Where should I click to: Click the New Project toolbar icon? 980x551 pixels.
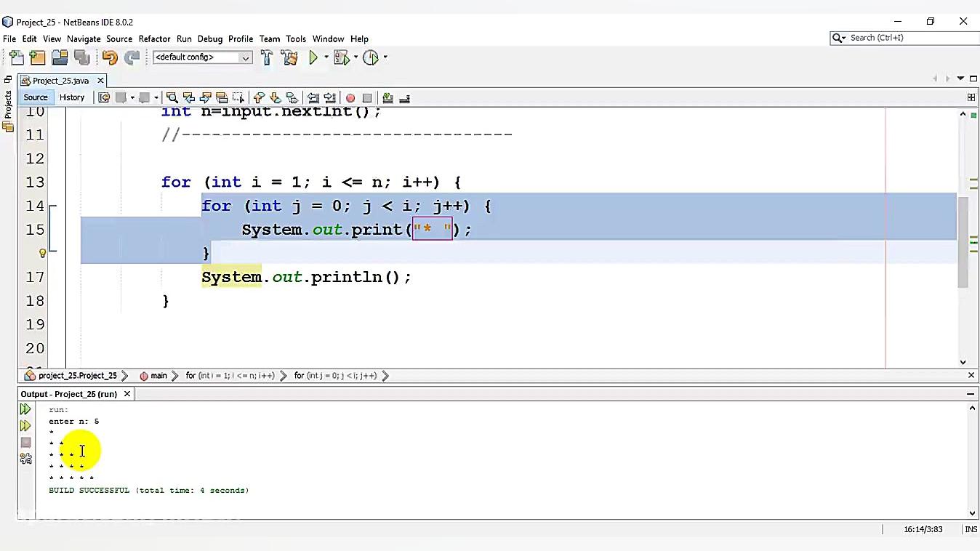pos(38,57)
